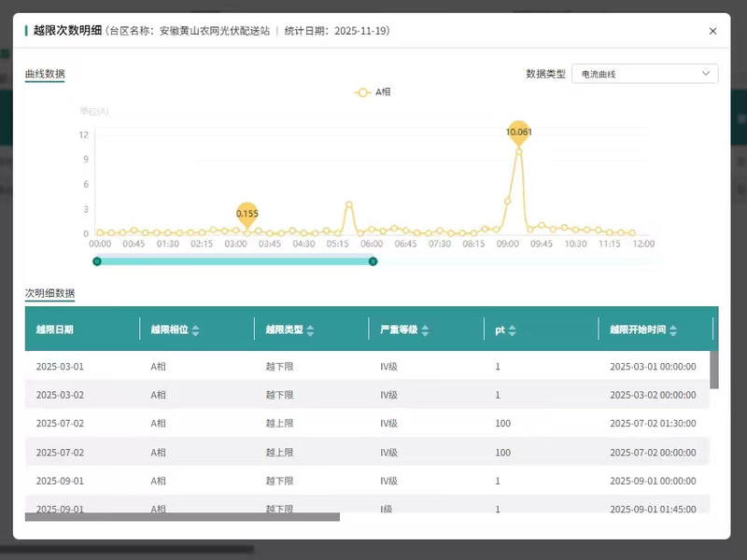
Task: Sort table by 越限相位 column
Action: click(x=195, y=330)
